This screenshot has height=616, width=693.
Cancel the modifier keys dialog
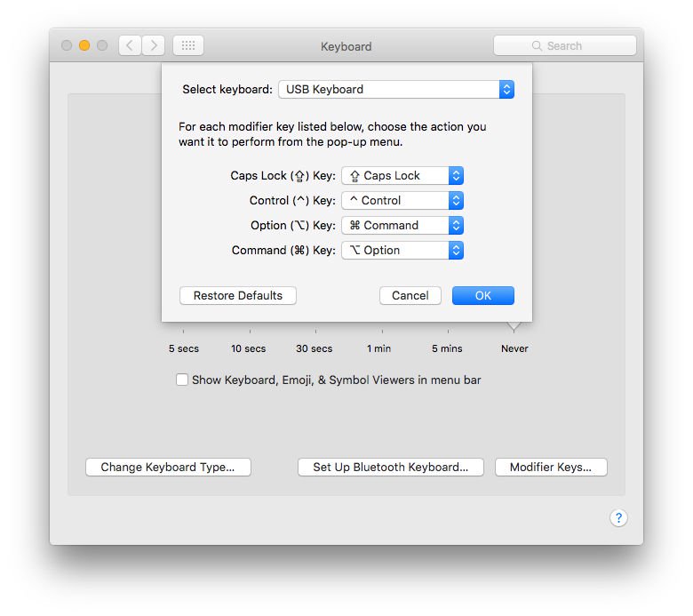tap(410, 296)
